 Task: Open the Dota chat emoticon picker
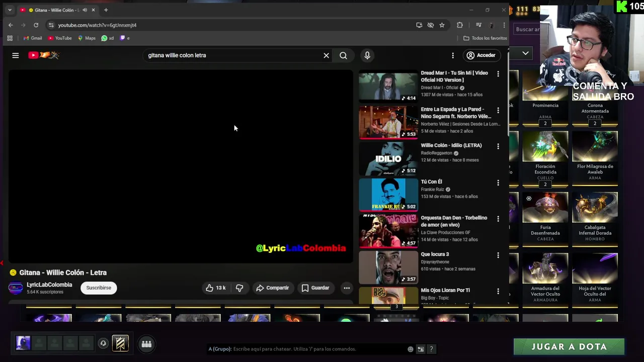411,349
